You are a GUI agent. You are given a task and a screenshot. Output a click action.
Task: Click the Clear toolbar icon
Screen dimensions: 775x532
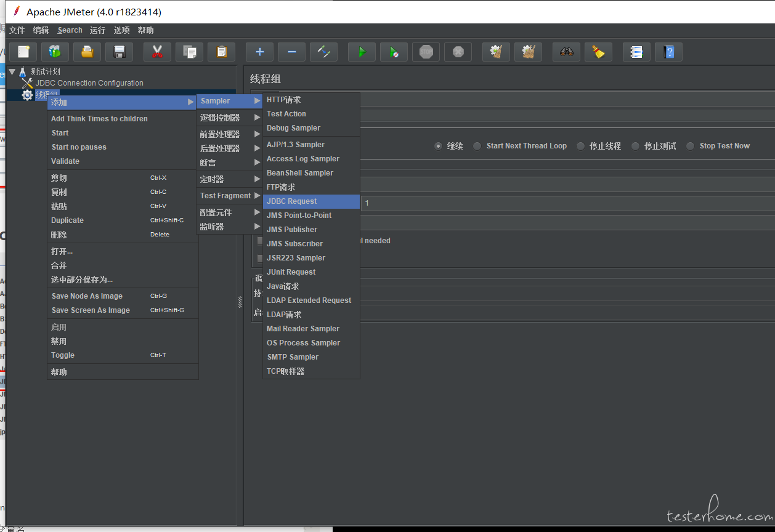pyautogui.click(x=497, y=52)
